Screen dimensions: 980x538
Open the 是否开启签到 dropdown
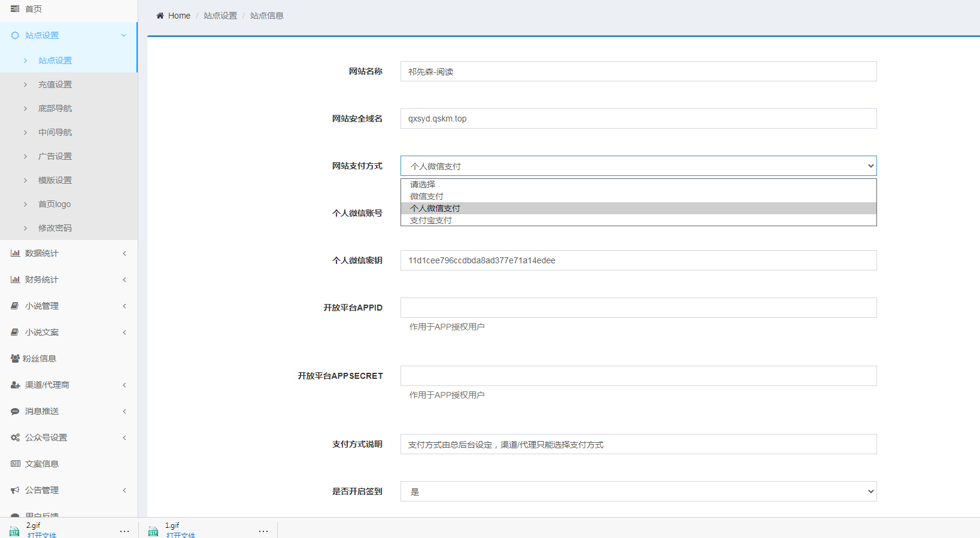tap(638, 491)
